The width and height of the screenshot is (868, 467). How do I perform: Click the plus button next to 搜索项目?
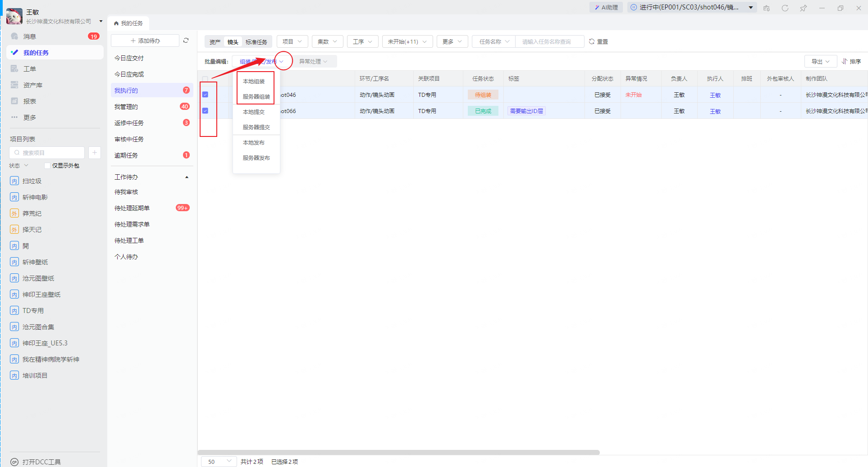click(95, 153)
